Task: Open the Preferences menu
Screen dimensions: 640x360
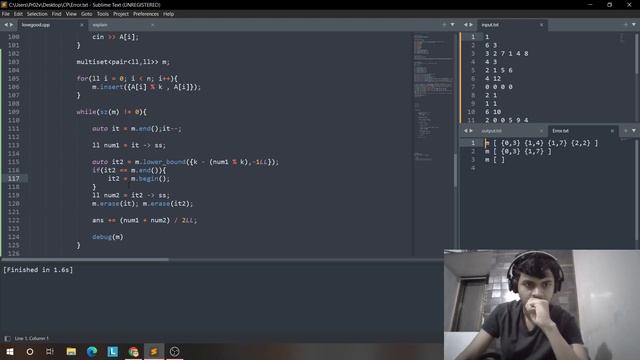Action: [146, 14]
